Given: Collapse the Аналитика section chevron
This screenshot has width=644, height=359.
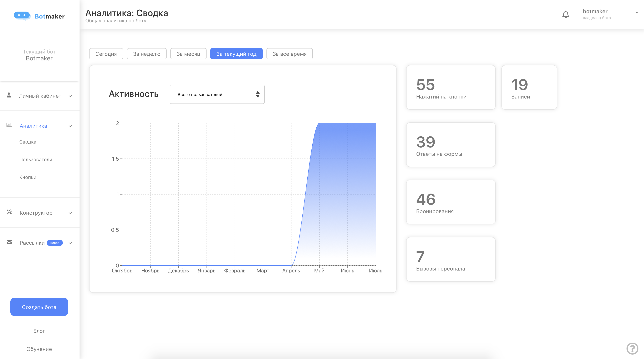Looking at the screenshot, I should coord(70,126).
